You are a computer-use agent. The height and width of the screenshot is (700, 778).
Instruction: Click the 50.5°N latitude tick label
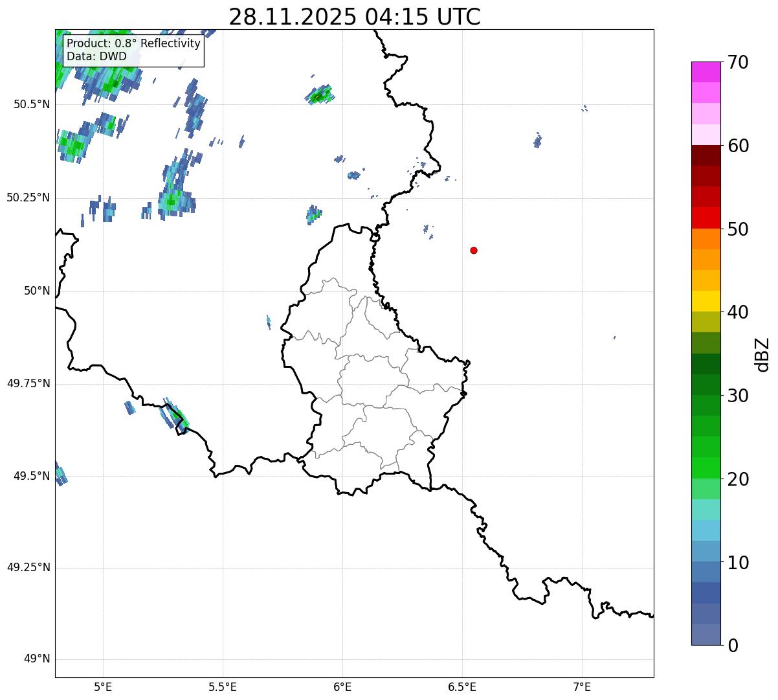click(31, 104)
